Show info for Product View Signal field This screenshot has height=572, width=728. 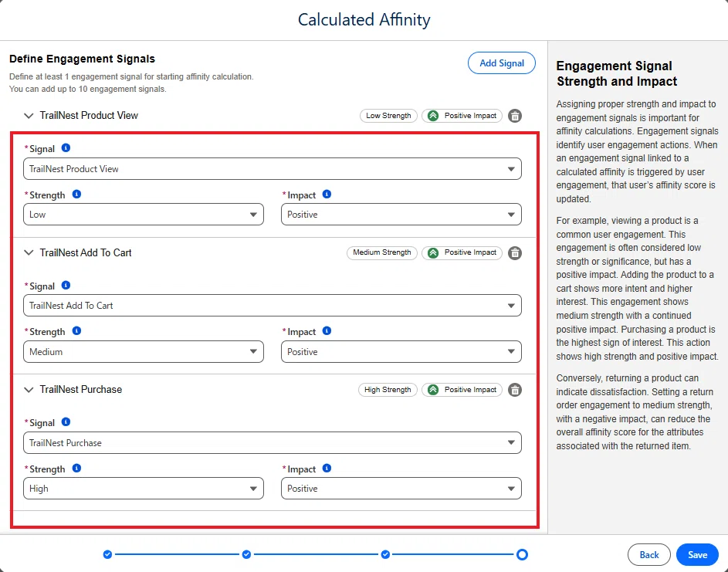[66, 148]
